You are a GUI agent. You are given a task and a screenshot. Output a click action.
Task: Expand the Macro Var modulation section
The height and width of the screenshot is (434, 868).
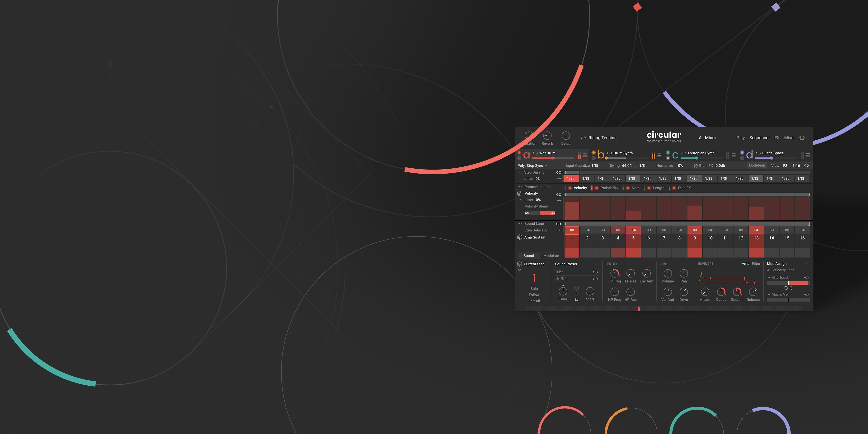(x=769, y=295)
